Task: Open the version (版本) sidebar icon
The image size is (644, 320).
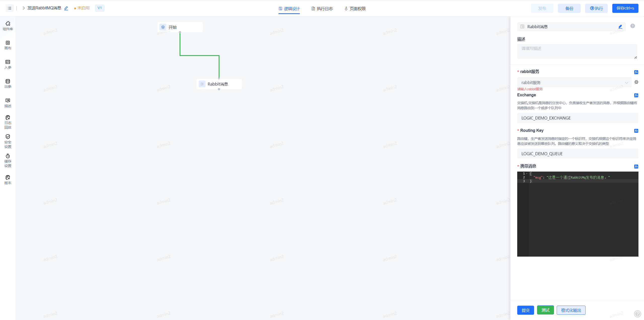Action: 8,180
